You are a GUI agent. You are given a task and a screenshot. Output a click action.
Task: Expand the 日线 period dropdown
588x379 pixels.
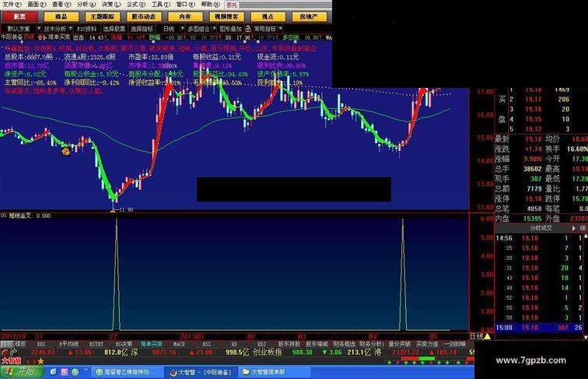point(182,29)
